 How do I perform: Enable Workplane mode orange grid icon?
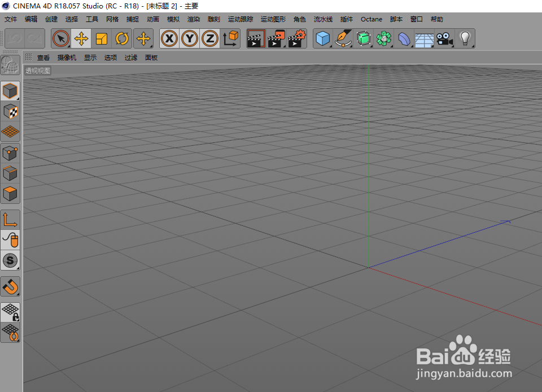click(10, 132)
